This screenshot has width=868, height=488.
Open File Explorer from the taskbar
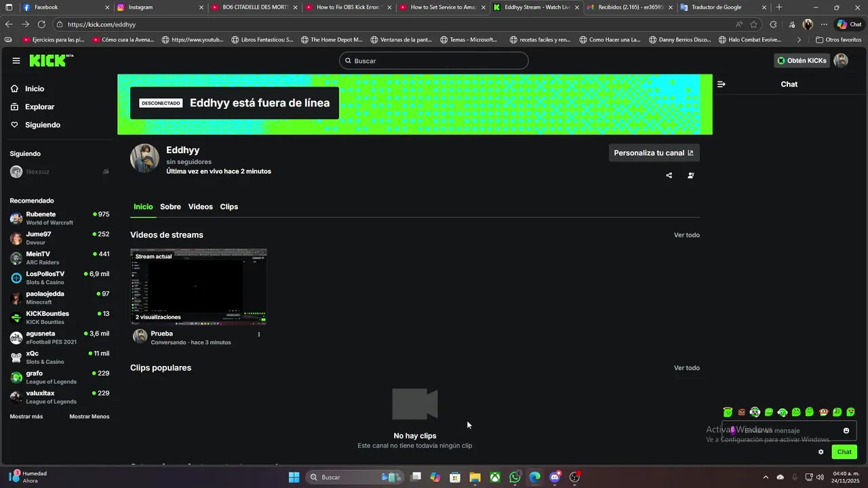[x=475, y=477]
